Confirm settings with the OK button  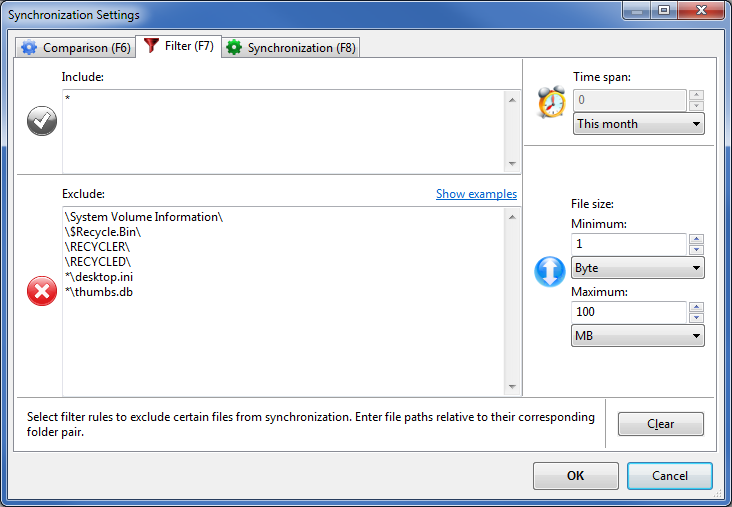(576, 476)
